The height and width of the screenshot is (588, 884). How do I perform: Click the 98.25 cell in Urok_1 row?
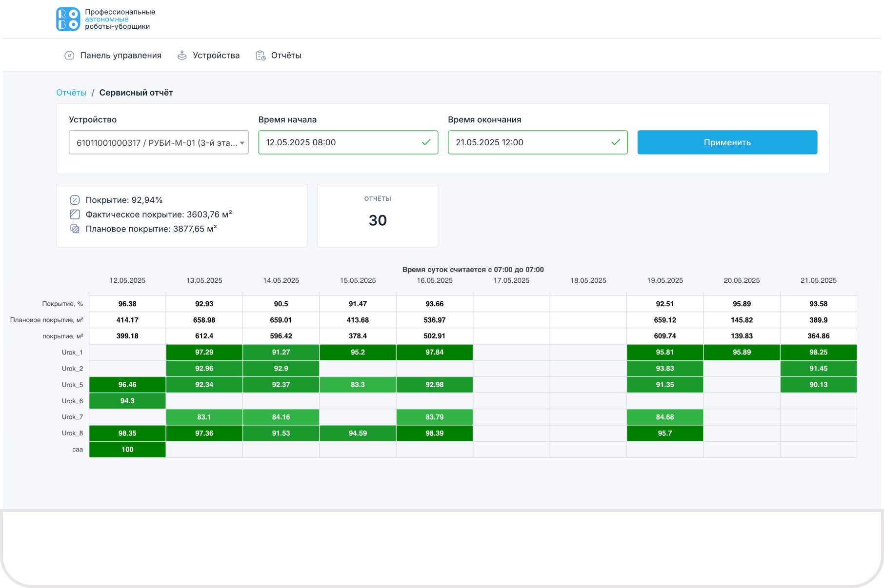819,353
